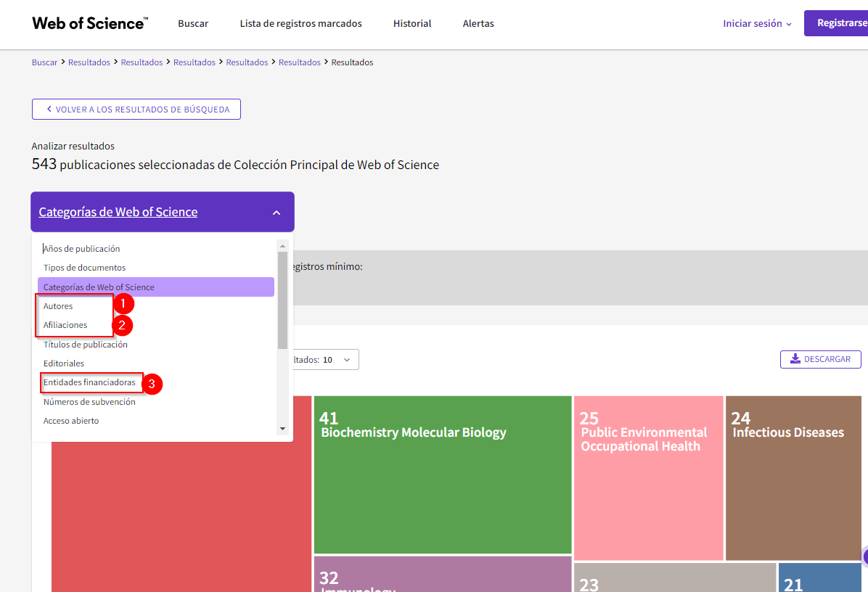Click the dropdown list scroll-up arrow

[x=283, y=246]
